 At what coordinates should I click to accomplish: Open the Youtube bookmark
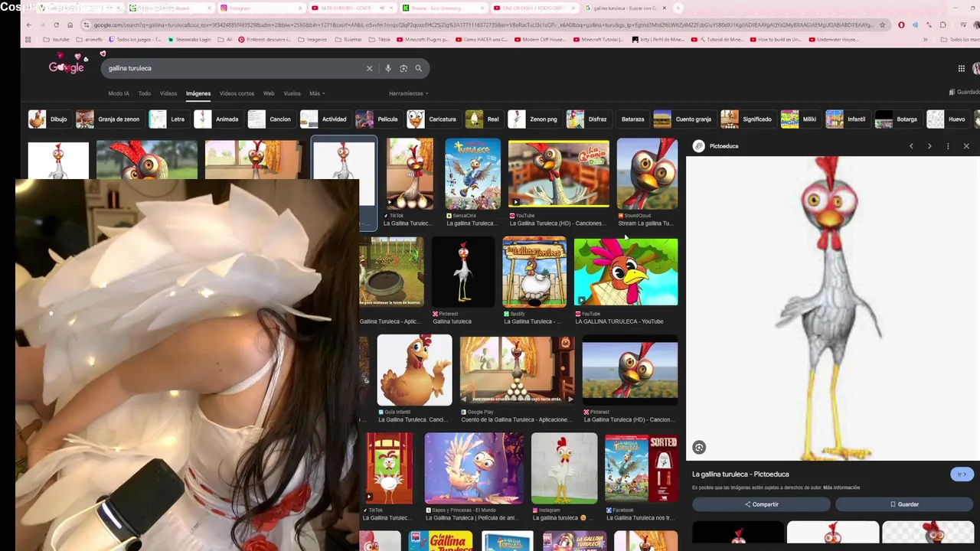click(x=56, y=40)
